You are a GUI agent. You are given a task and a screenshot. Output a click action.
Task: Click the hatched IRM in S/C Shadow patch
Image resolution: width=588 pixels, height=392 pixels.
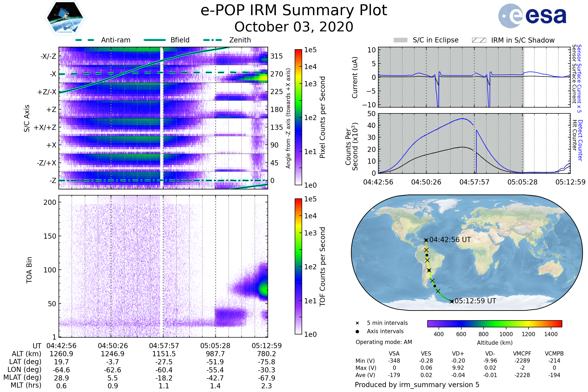point(479,40)
